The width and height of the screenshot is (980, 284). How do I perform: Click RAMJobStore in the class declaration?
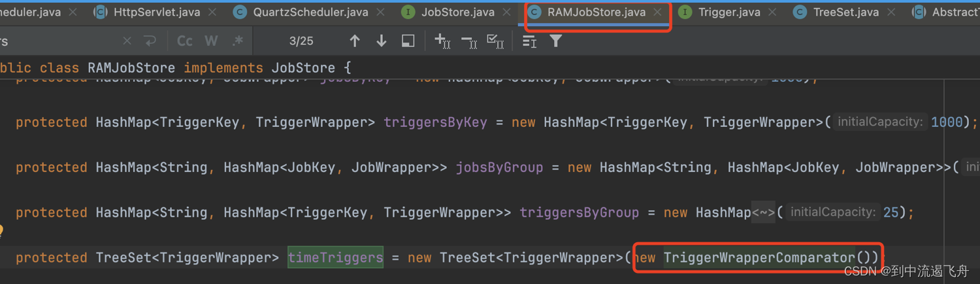click(x=131, y=68)
